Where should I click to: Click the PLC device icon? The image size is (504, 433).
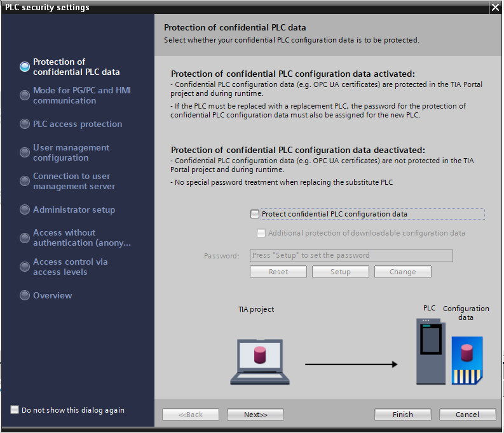click(431, 352)
